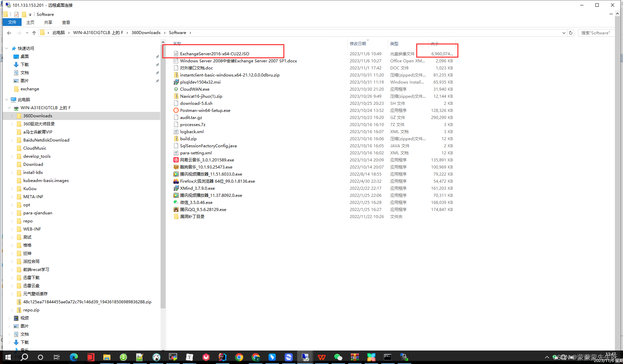Viewport: 623px width, 364px height.
Task: Select instantclient-basic-windows zip file
Action: tap(230, 75)
